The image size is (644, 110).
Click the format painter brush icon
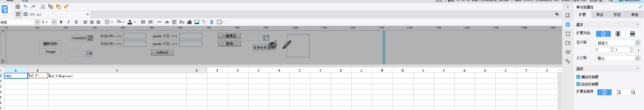(x=66, y=6)
